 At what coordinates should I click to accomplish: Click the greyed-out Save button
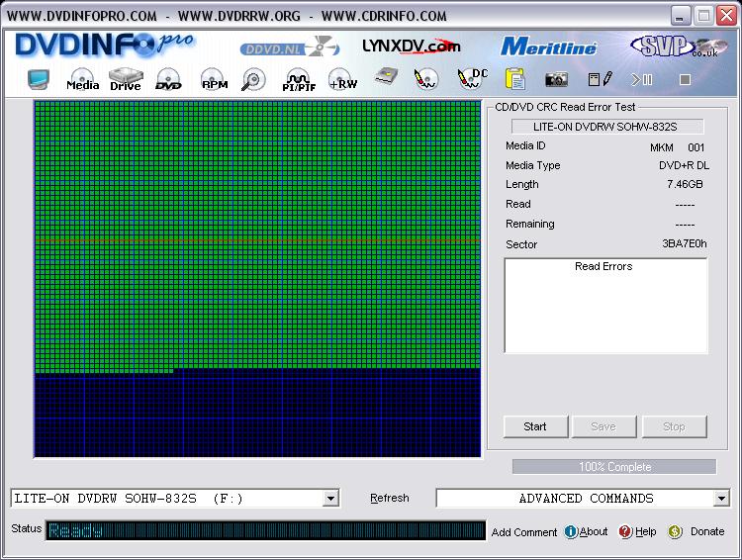pos(603,426)
